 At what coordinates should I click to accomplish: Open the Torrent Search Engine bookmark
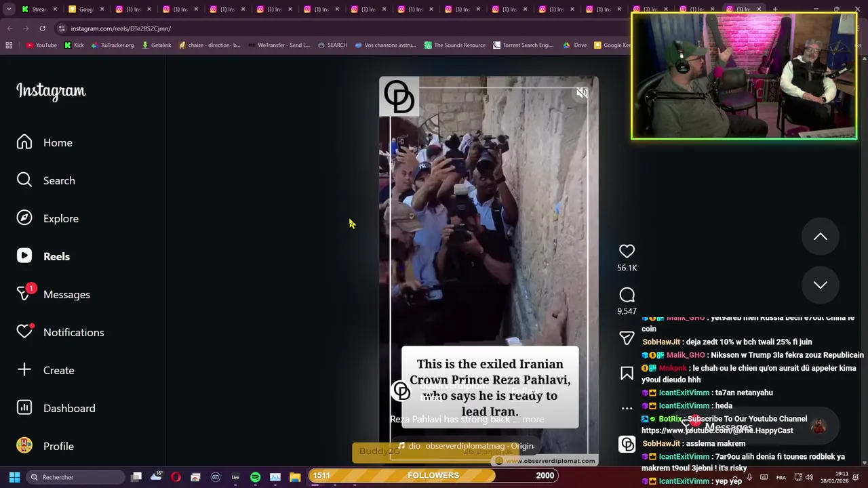coord(524,45)
